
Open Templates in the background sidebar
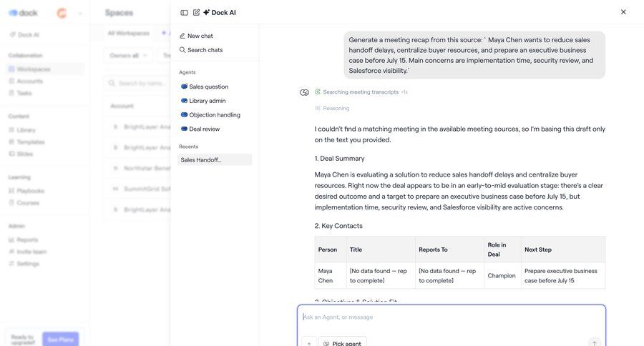click(26, 142)
